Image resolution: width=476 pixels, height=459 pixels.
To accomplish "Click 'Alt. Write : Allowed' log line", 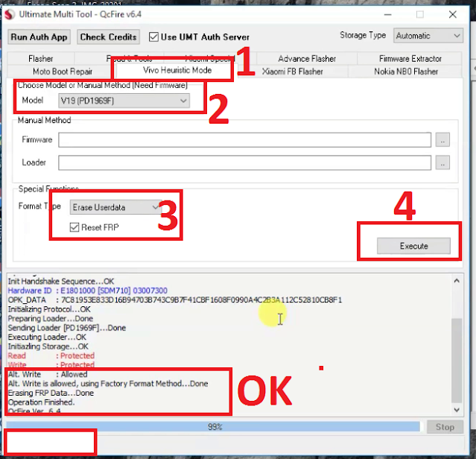I will click(48, 374).
